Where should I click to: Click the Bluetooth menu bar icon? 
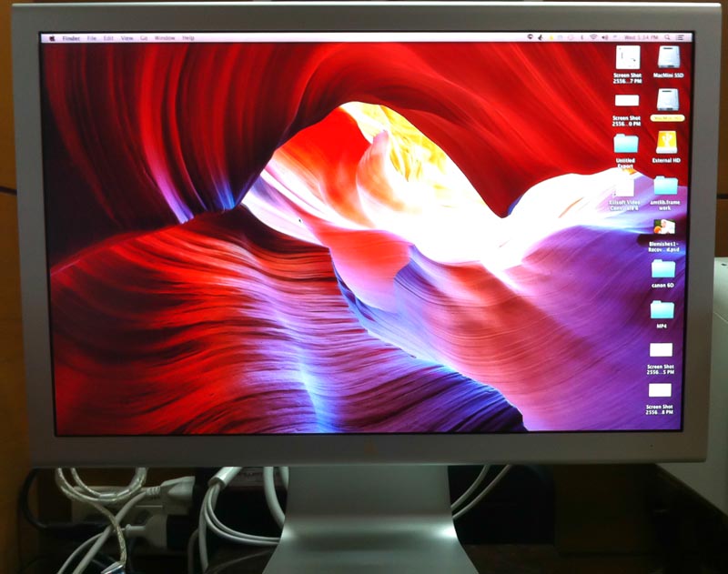click(581, 37)
